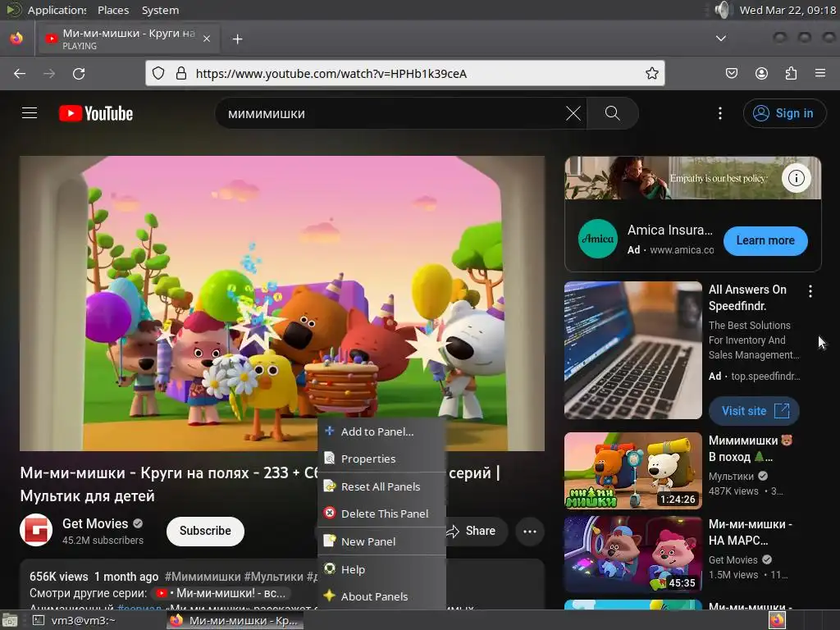The height and width of the screenshot is (630, 840).
Task: Choose Help in the panel menu
Action: [x=381, y=569]
